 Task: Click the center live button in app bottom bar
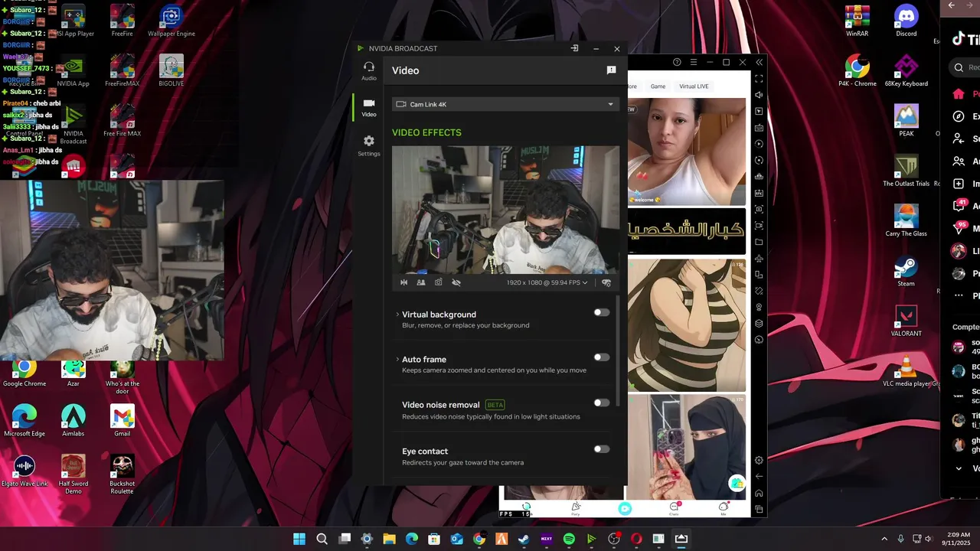625,509
